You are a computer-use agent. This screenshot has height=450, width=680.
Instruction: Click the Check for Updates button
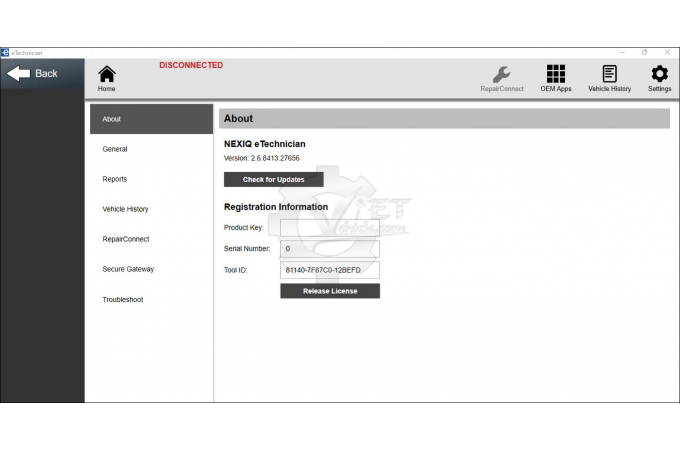[274, 179]
